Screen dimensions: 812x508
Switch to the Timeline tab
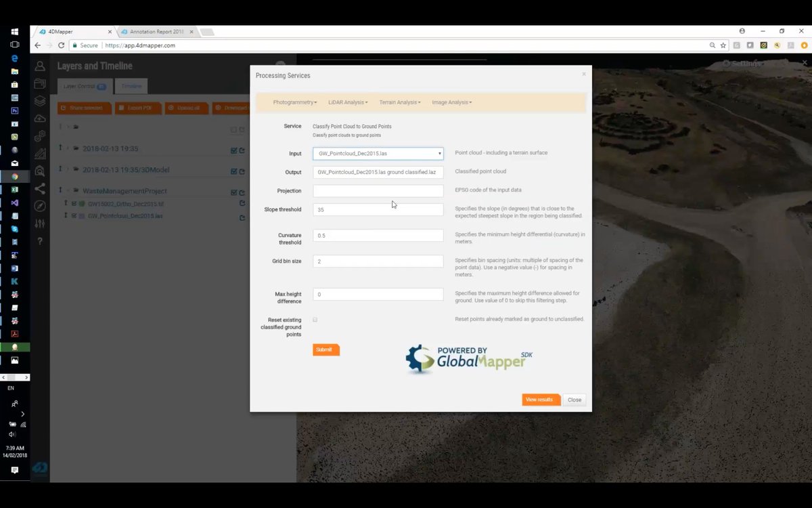(x=132, y=86)
